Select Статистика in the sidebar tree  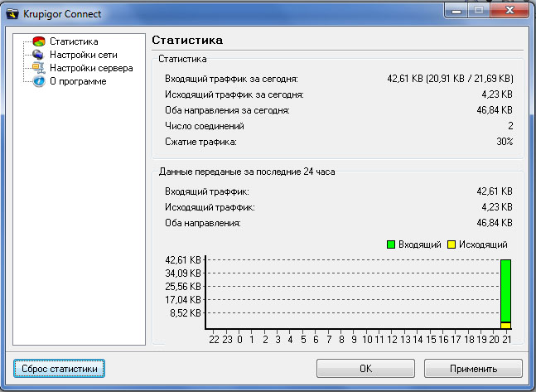[74, 41]
